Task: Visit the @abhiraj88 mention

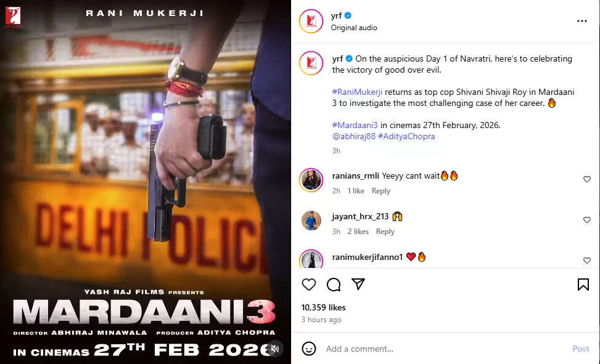Action: (x=353, y=137)
